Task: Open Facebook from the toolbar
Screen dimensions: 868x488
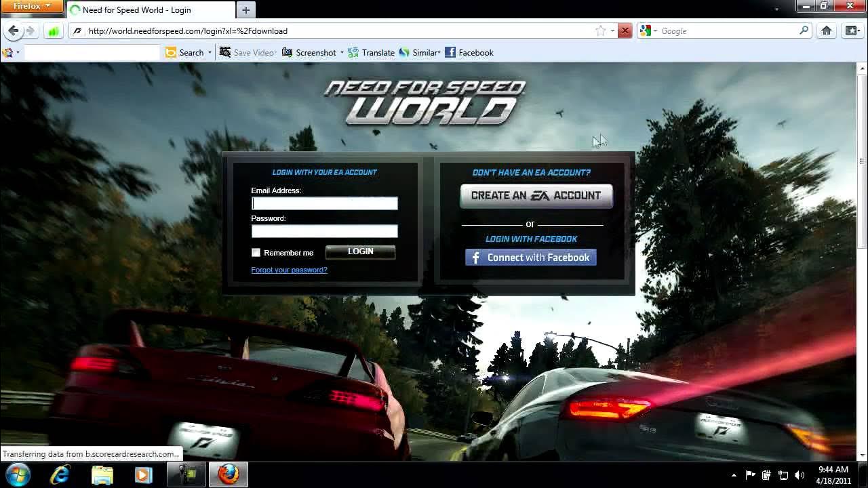Action: (x=469, y=52)
